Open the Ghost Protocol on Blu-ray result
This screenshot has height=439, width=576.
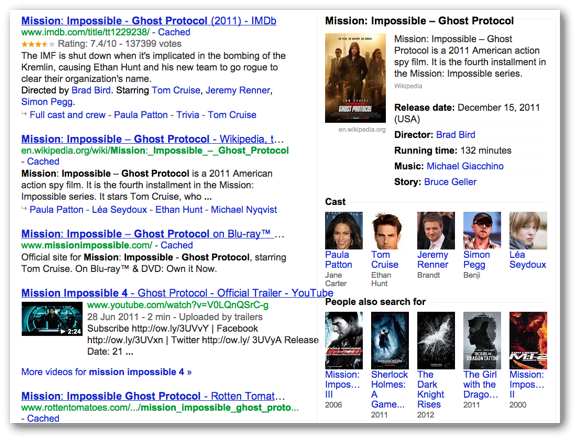point(152,234)
